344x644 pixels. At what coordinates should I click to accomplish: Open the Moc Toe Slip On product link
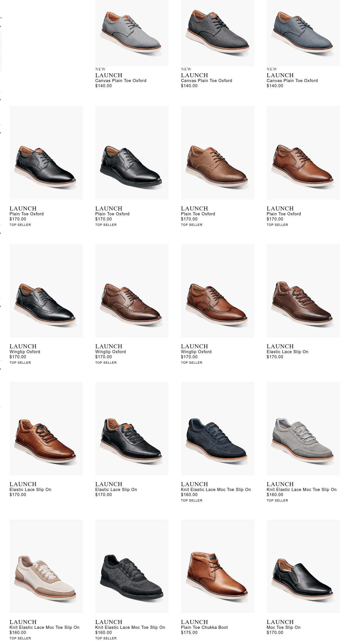tap(283, 627)
